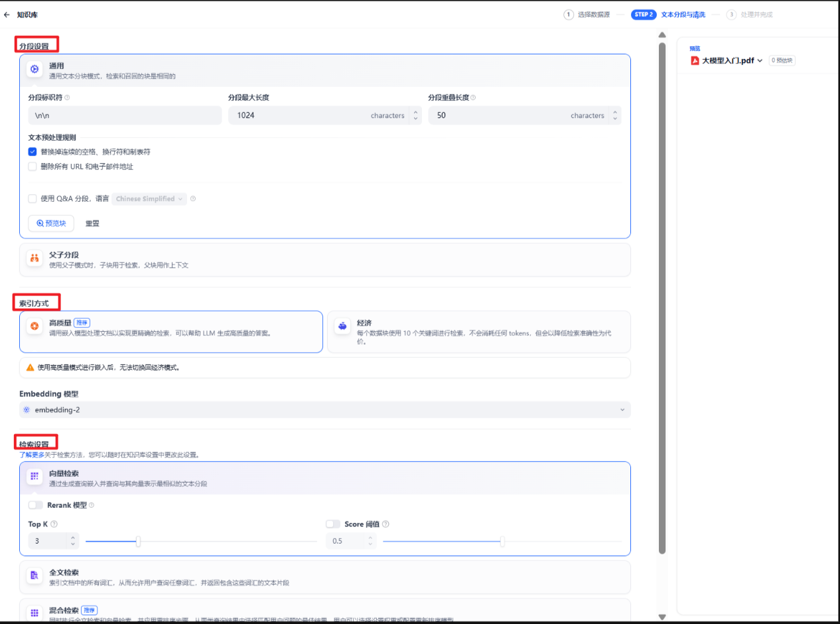Click the PDF file icon in preview

pos(695,60)
